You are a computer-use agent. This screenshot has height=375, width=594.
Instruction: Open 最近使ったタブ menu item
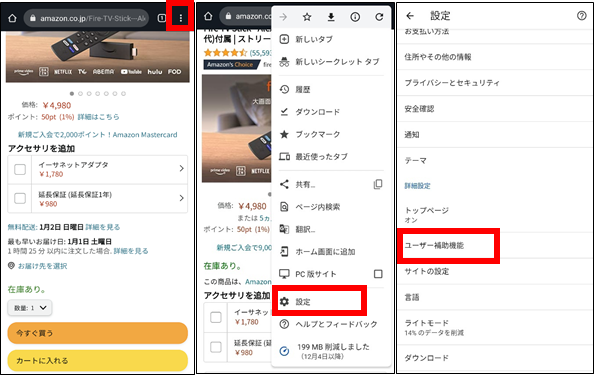(x=331, y=156)
